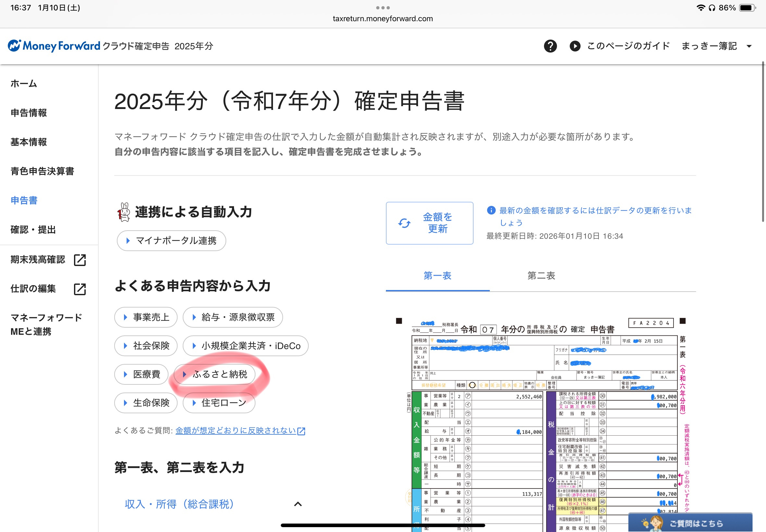Open the 医療費 input button
This screenshot has width=766, height=532.
coord(142,374)
